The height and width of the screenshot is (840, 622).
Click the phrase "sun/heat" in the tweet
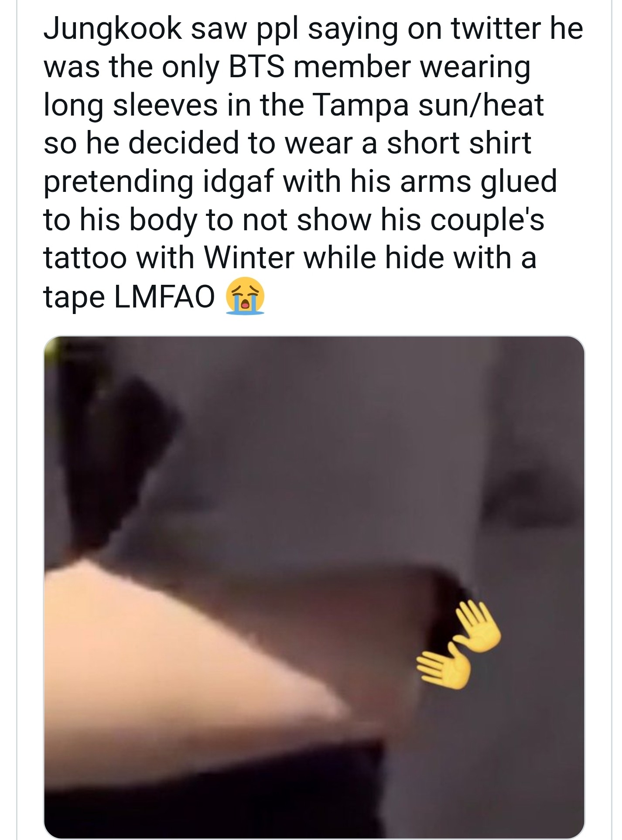481,105
